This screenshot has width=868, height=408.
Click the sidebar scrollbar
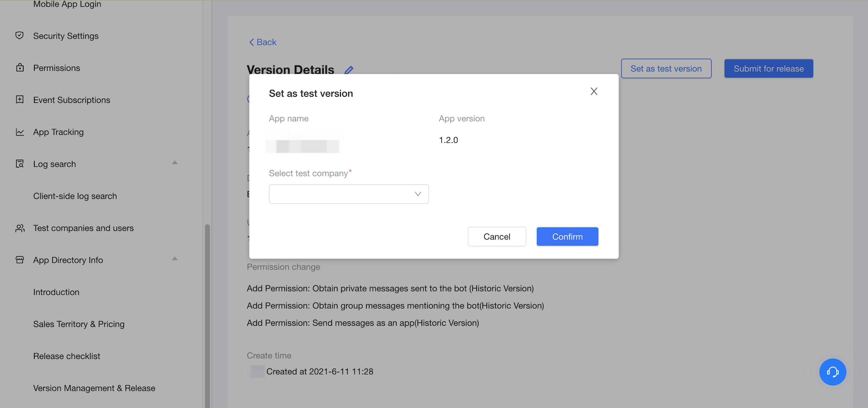[206, 303]
